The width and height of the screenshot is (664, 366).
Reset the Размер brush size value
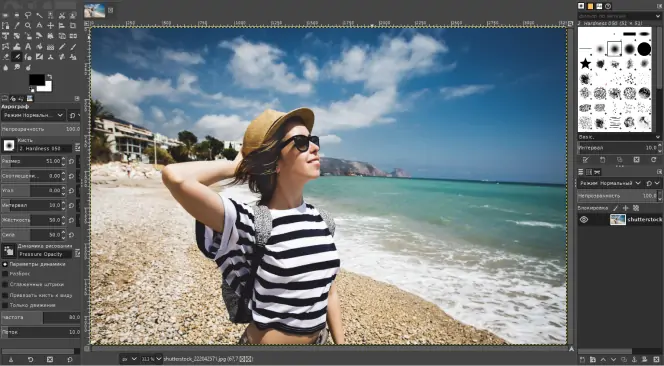(72, 161)
